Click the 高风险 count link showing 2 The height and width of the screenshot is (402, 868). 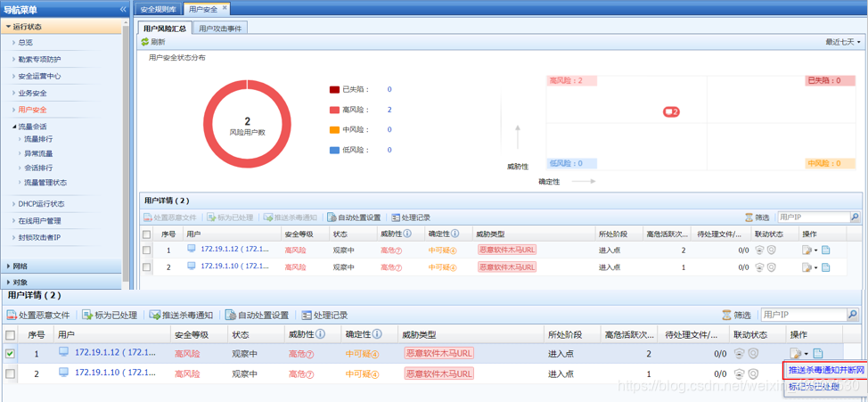[x=389, y=110]
